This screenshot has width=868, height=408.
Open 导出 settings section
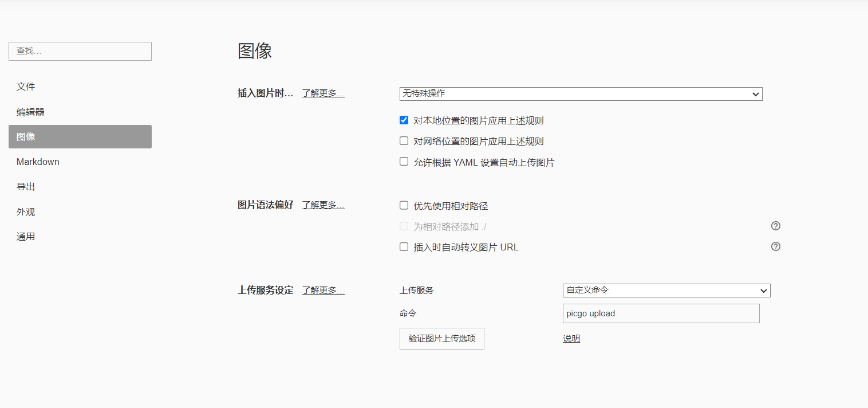(x=26, y=187)
